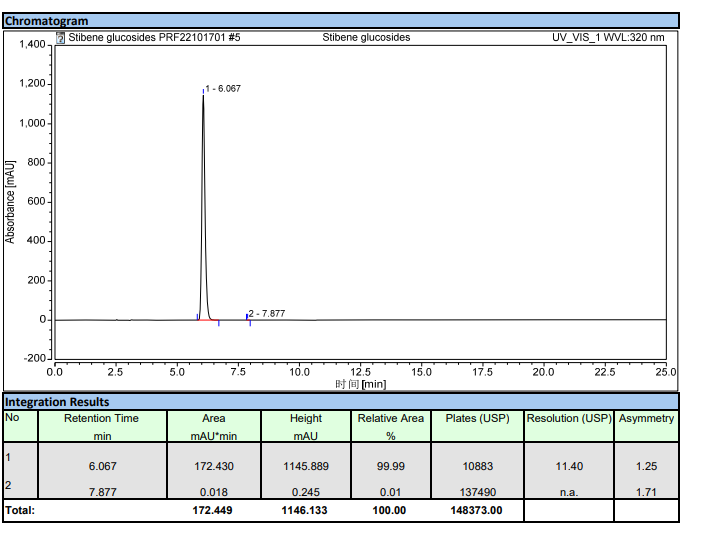Screen dimensions: 715x555
Task: Click the Total row label
Action: click(x=20, y=510)
